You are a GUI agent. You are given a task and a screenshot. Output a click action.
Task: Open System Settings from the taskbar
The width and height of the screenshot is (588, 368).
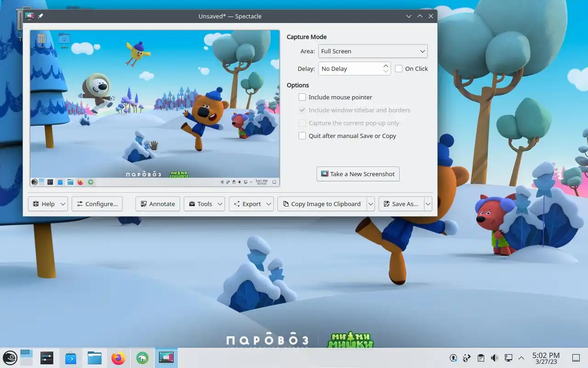[47, 357]
